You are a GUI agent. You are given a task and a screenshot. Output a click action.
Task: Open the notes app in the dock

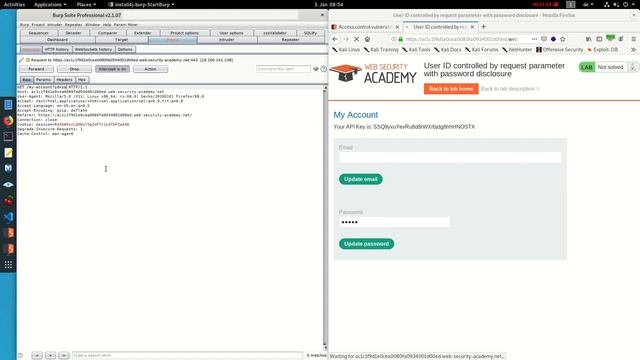point(8,153)
